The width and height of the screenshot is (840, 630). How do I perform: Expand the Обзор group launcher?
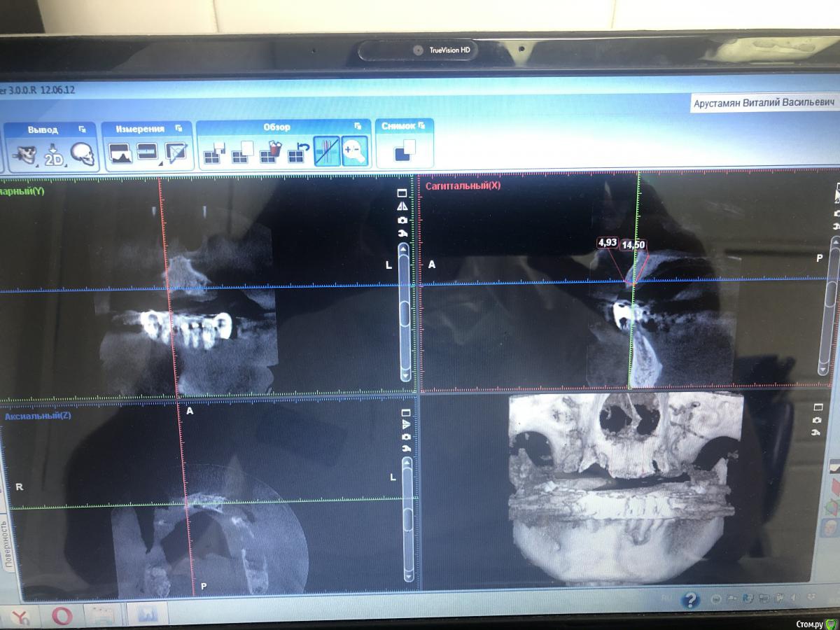click(358, 127)
